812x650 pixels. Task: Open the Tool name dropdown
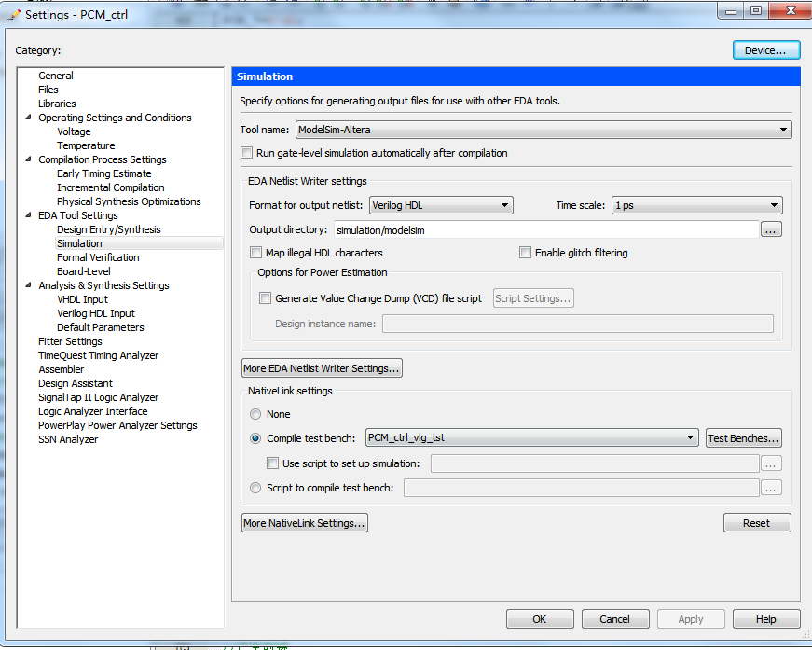tap(544, 130)
